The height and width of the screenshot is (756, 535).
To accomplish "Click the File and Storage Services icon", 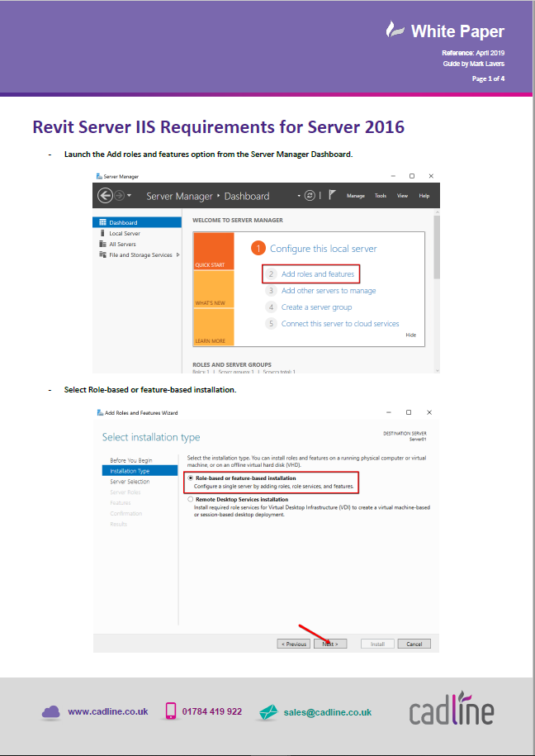I will [102, 254].
